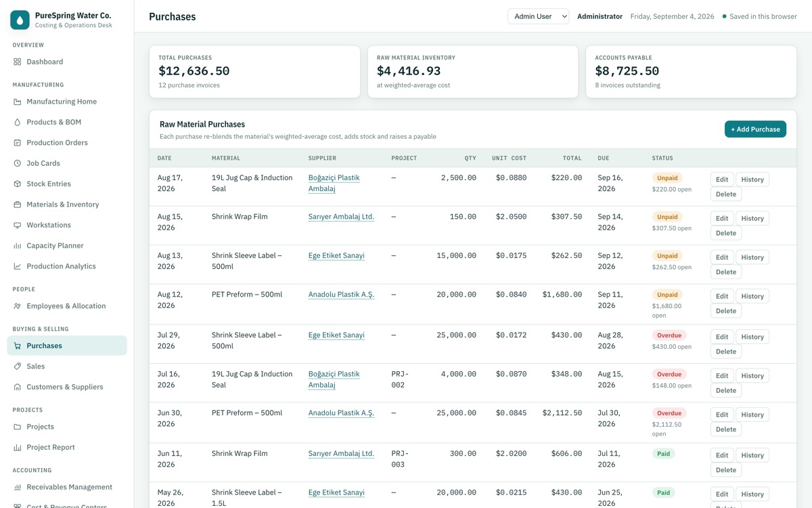Delete the Jun 30 PET Preform purchase
The image size is (812, 508).
tap(726, 429)
